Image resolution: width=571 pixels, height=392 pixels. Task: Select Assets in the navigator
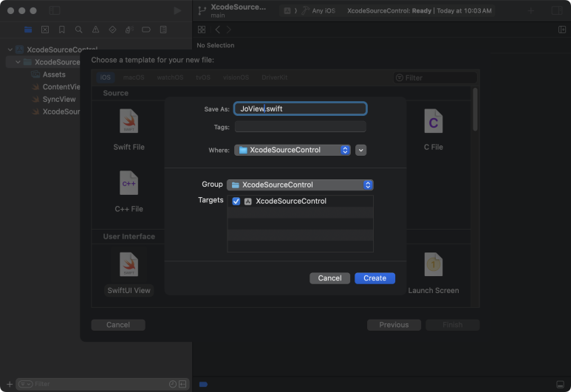pyautogui.click(x=54, y=75)
